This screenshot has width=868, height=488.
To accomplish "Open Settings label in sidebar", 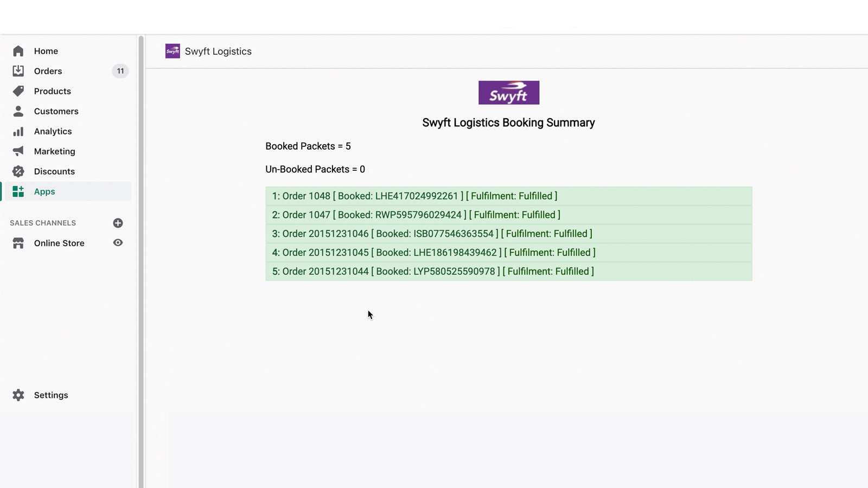I will [51, 395].
